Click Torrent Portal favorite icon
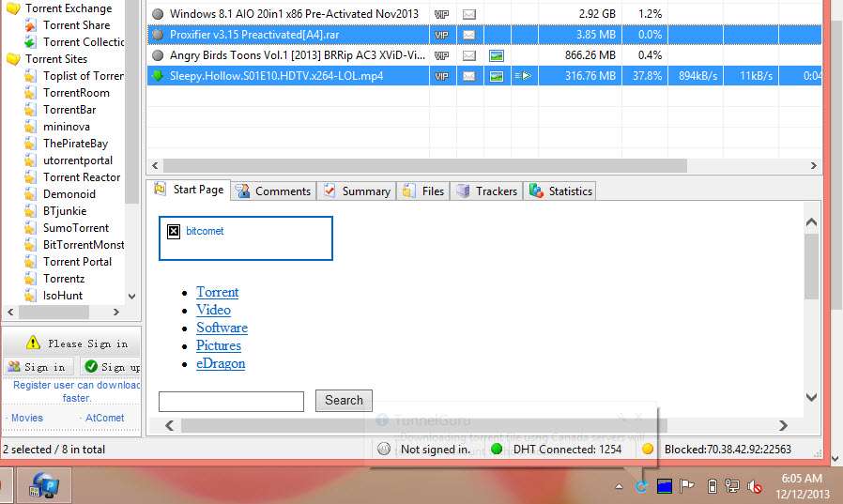Screen dimensions: 843x504 (x=31, y=262)
